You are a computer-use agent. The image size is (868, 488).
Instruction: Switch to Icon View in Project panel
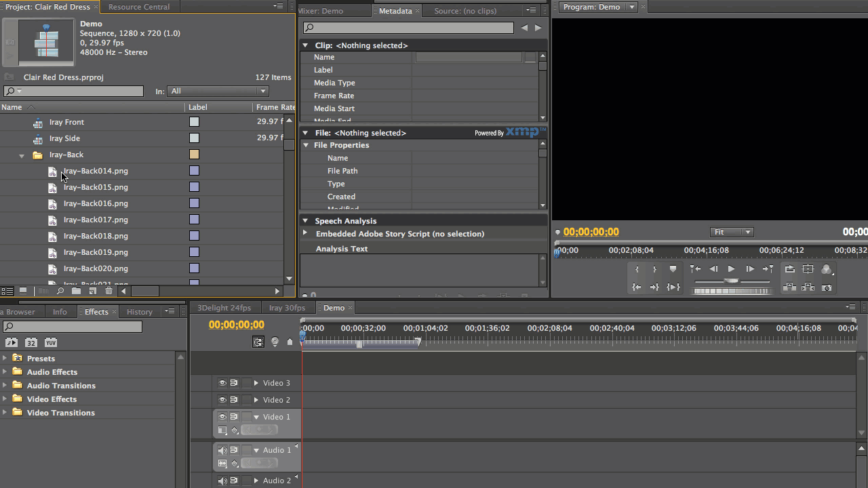[24, 291]
